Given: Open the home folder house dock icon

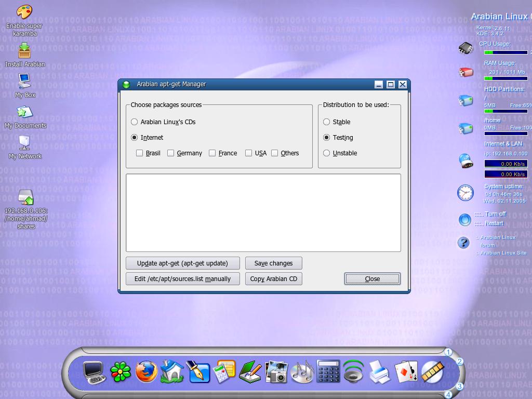Looking at the screenshot, I should point(172,372).
